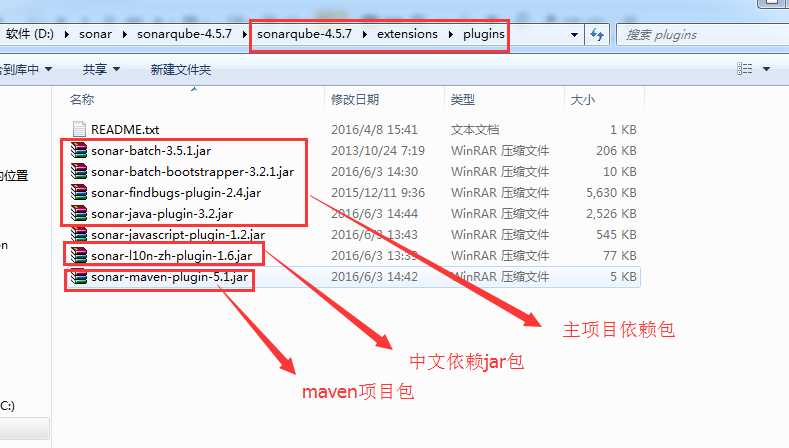Click size value 5,630 KB

click(x=611, y=193)
